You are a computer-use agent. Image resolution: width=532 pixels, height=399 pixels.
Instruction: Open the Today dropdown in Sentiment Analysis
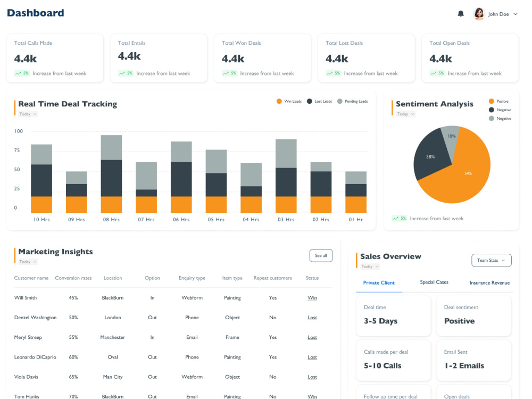coord(406,114)
